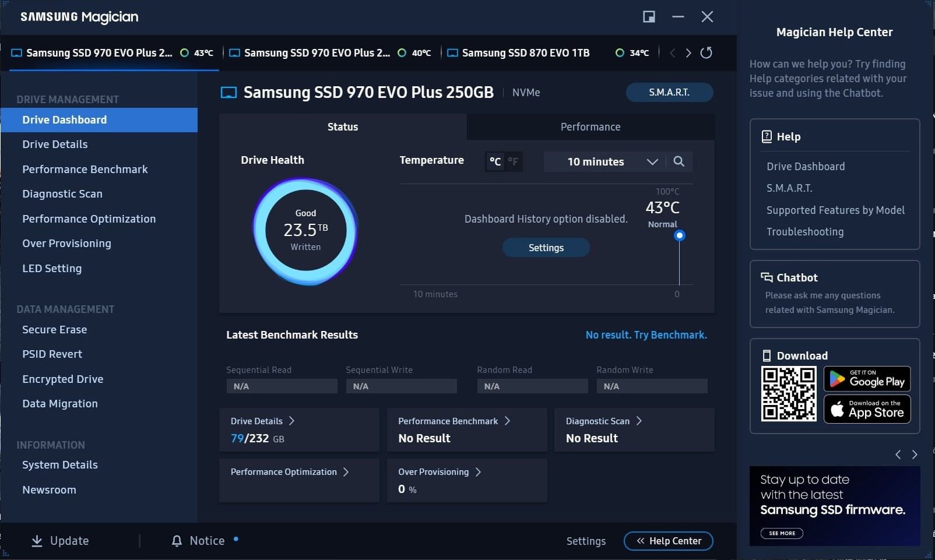
Task: Open PSID Revert in sidebar
Action: click(52, 354)
